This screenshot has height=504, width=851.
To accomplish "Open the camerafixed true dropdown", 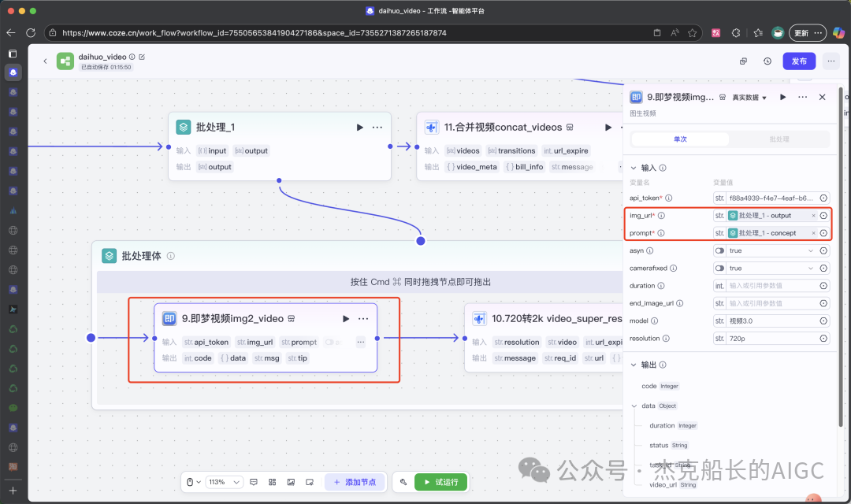I will tap(771, 268).
